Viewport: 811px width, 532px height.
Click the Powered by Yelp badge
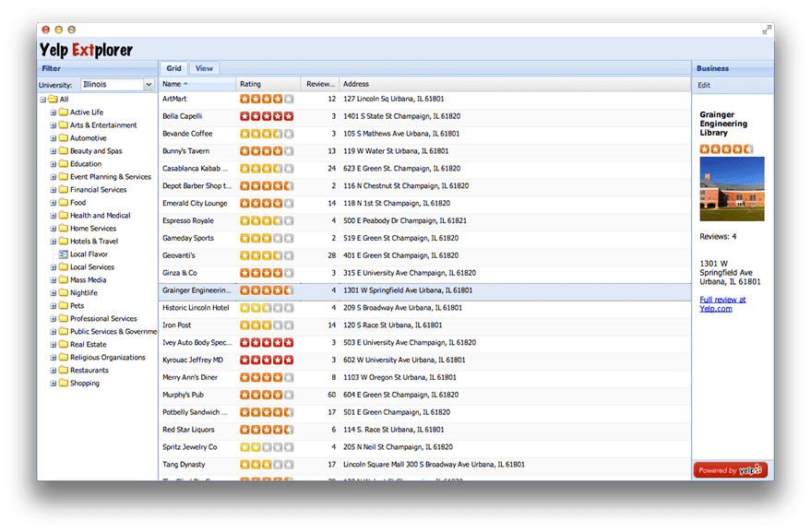click(x=731, y=470)
